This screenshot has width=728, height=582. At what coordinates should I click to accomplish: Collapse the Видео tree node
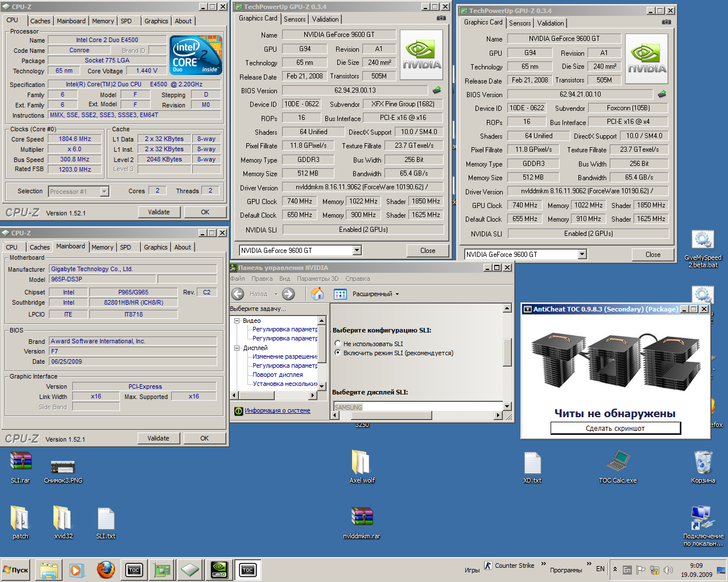point(237,321)
